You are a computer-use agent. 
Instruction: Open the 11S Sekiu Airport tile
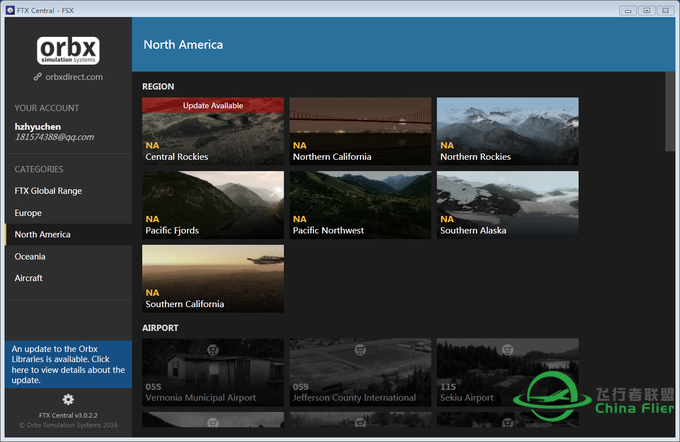click(x=508, y=372)
